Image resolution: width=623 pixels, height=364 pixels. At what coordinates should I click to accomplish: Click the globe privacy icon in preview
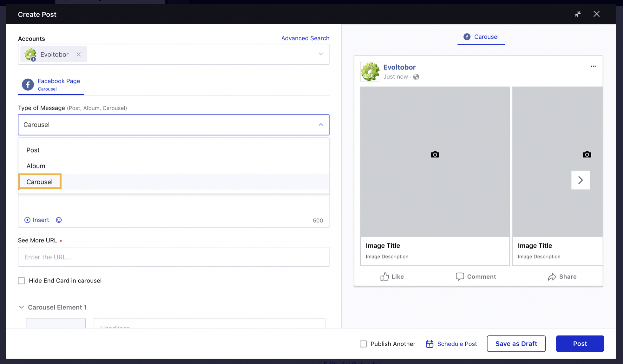click(416, 77)
